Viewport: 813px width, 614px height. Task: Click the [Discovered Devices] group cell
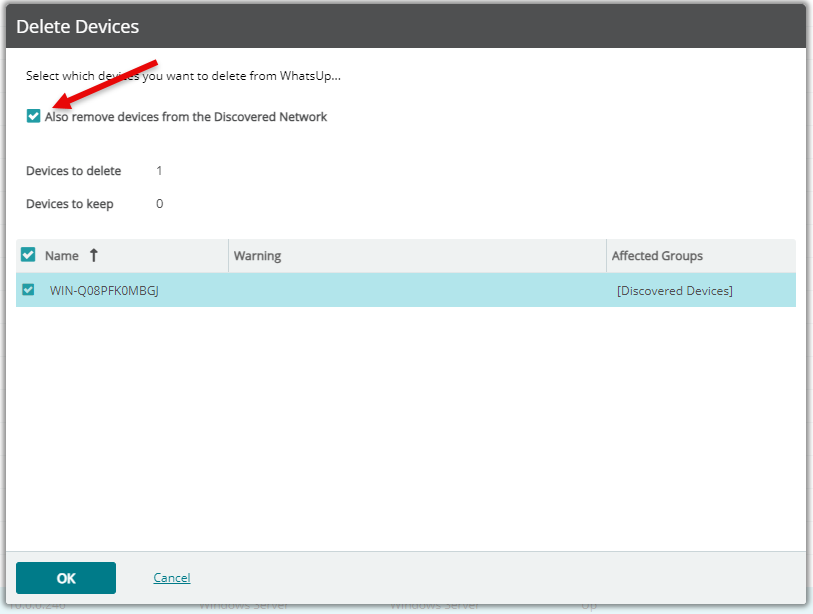[x=675, y=290]
